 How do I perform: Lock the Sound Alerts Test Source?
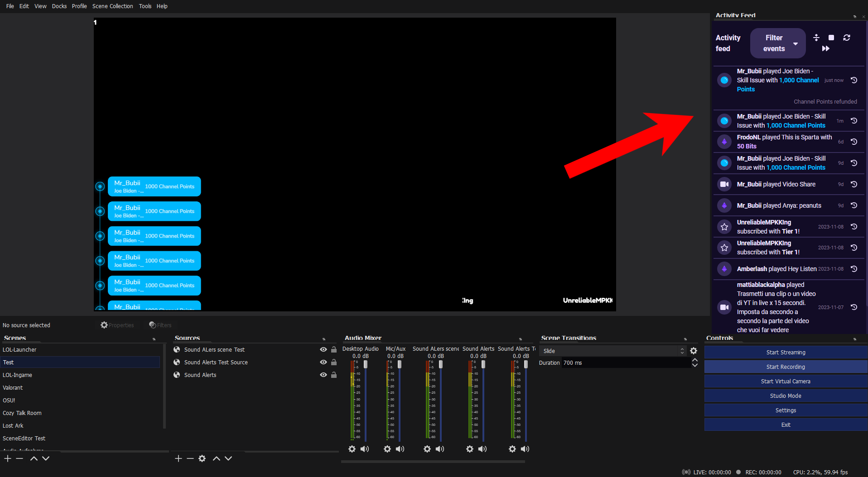(334, 362)
